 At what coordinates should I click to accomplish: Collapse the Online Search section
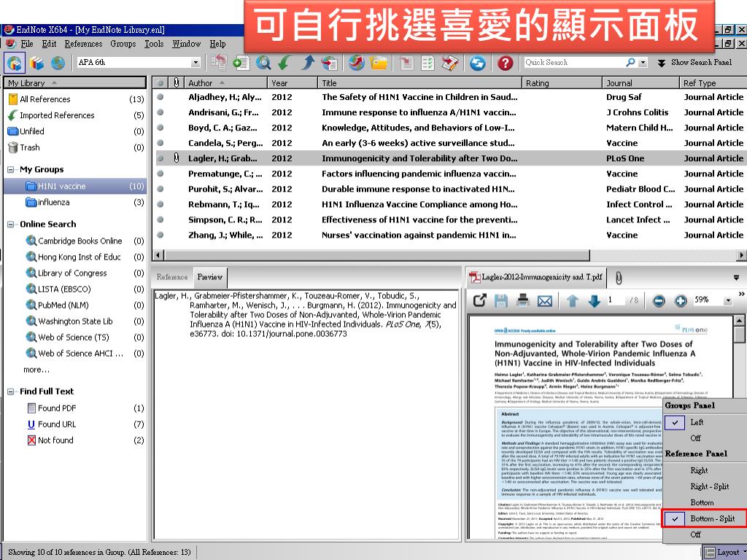click(10, 225)
